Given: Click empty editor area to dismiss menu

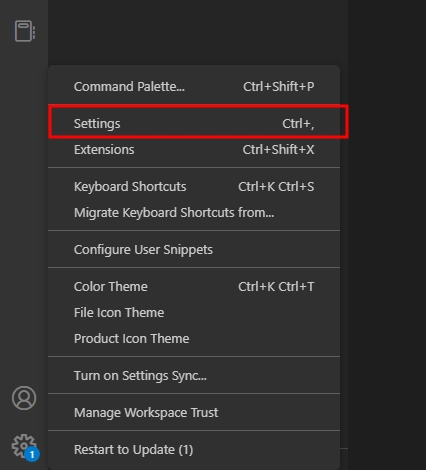Looking at the screenshot, I should (387, 233).
